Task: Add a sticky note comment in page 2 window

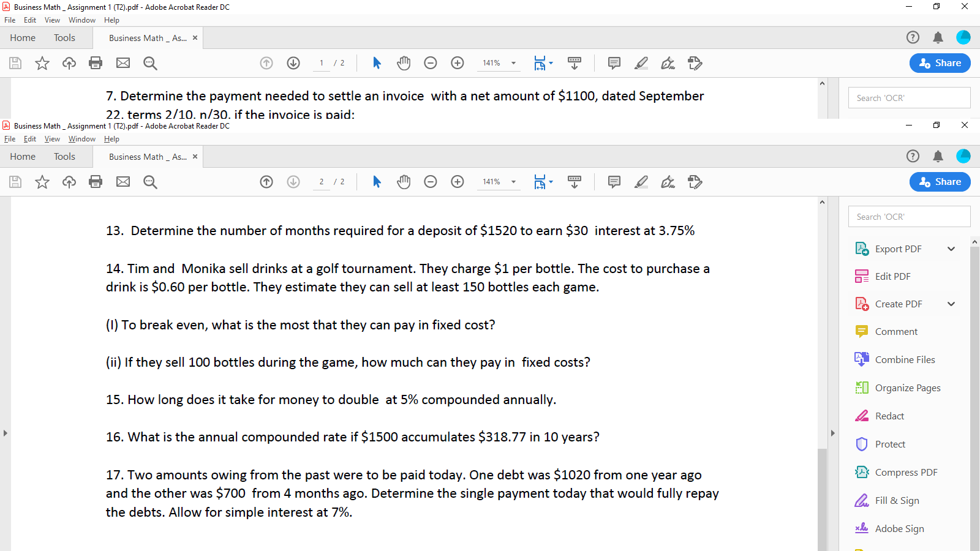Action: pos(614,182)
